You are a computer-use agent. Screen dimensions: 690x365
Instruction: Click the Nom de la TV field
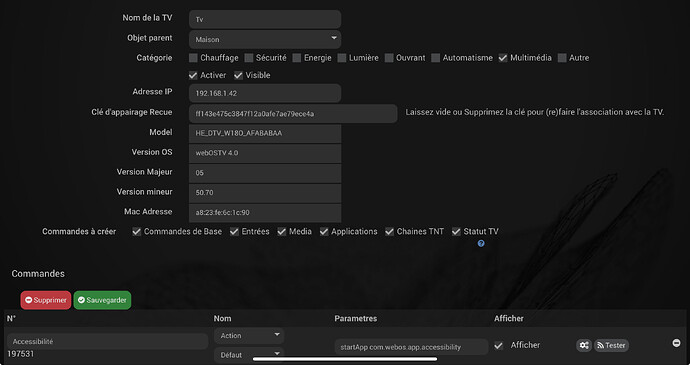265,19
